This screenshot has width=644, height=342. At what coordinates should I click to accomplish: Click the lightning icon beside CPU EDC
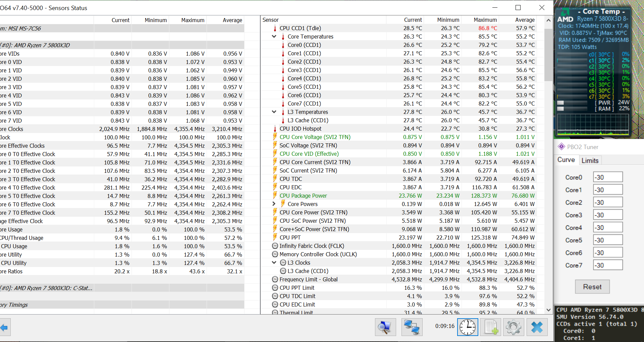click(x=275, y=187)
